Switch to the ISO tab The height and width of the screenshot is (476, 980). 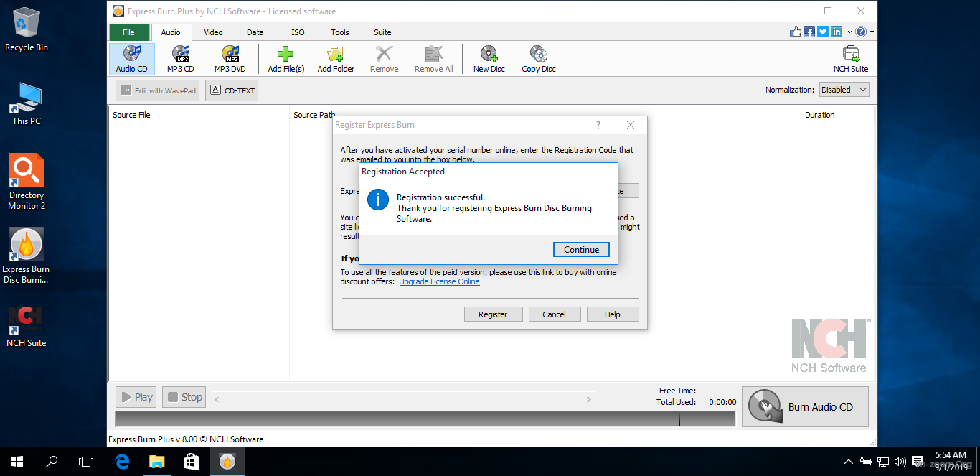point(298,32)
